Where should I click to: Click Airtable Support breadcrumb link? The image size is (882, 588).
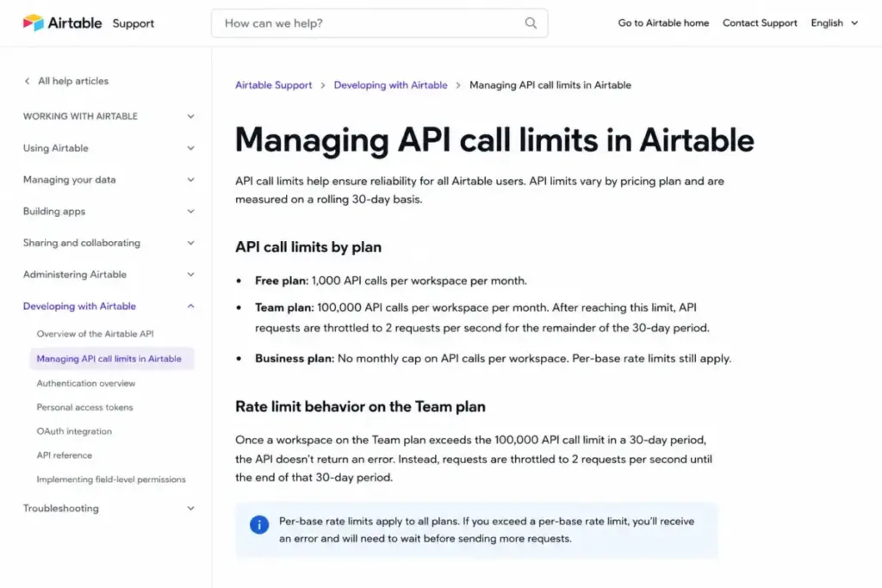pos(273,85)
